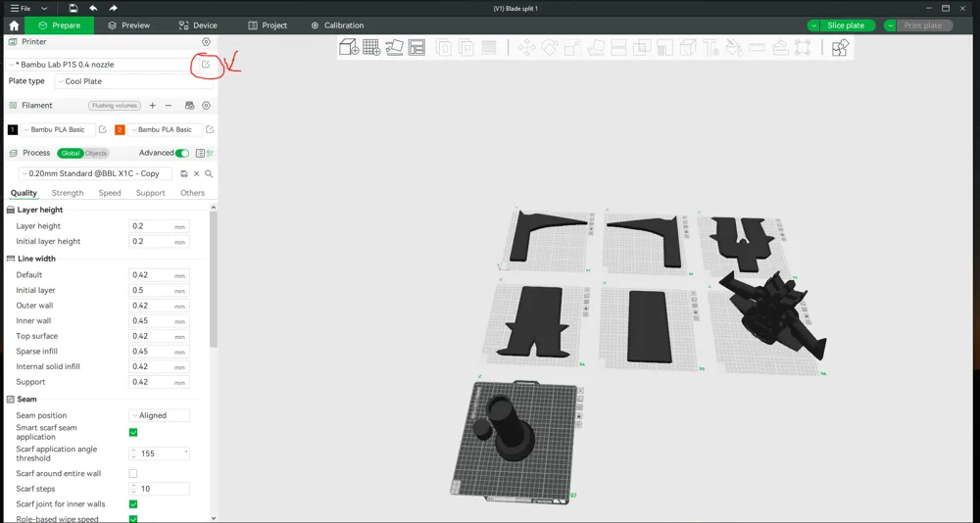Screen dimensions: 980x523
Task: Edit filament 1 preset icon
Action: 103,129
